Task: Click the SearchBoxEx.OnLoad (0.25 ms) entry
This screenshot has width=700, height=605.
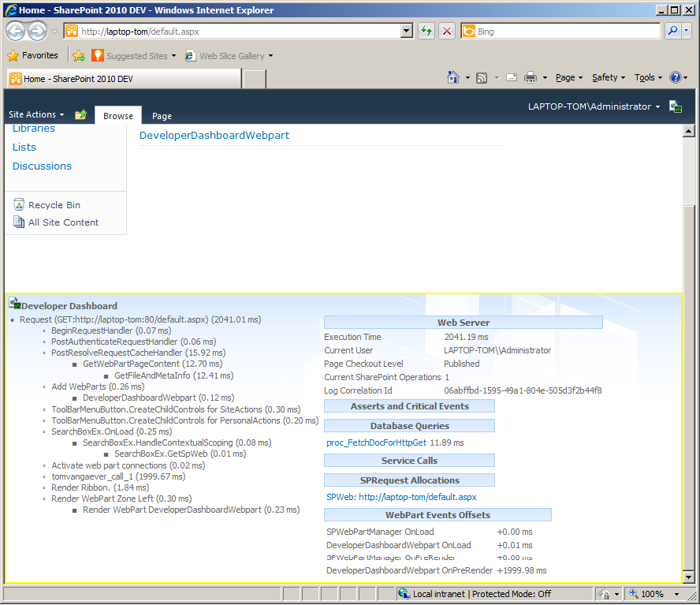Action: click(112, 431)
